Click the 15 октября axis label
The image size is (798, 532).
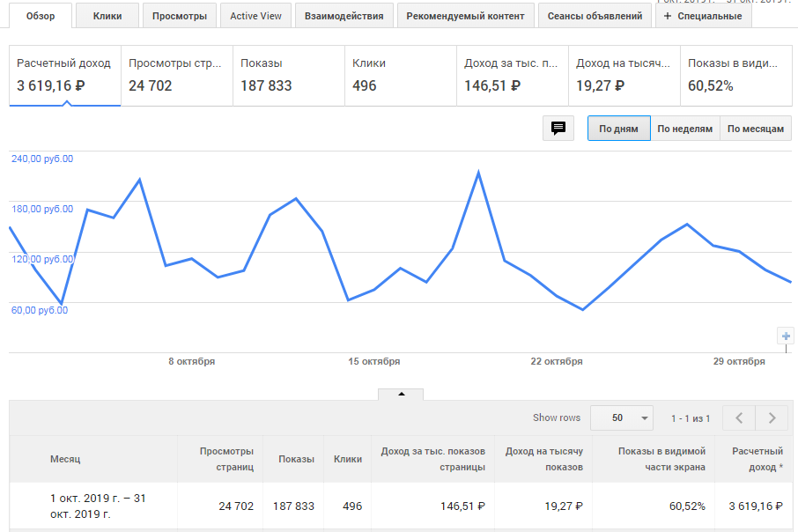pos(374,361)
